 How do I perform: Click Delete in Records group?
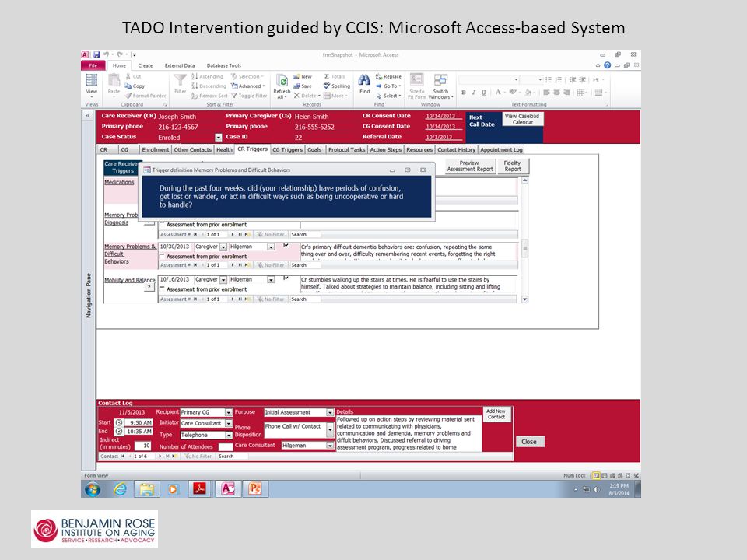coord(307,96)
